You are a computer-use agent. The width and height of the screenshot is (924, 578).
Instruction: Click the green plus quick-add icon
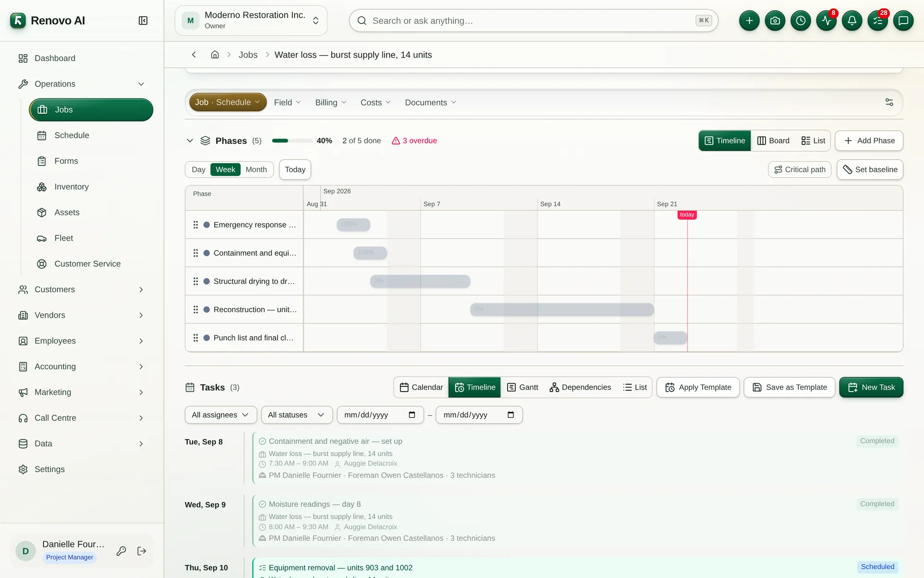click(x=749, y=21)
